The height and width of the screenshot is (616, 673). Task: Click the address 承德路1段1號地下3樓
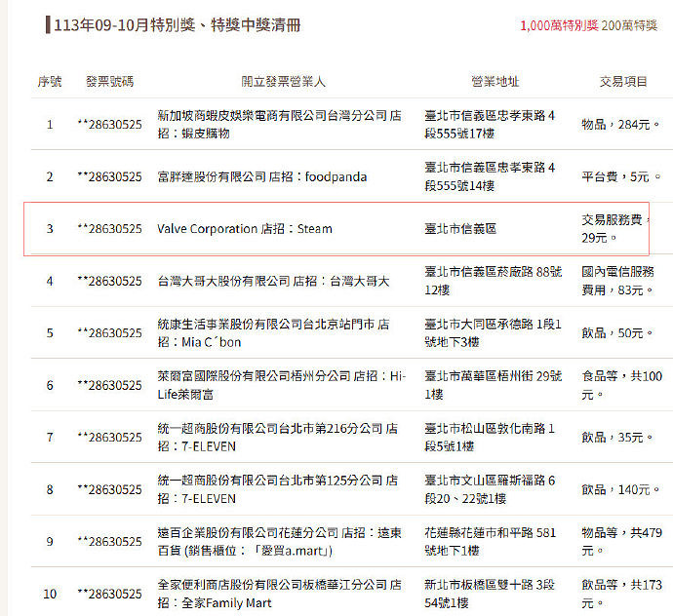click(x=493, y=333)
